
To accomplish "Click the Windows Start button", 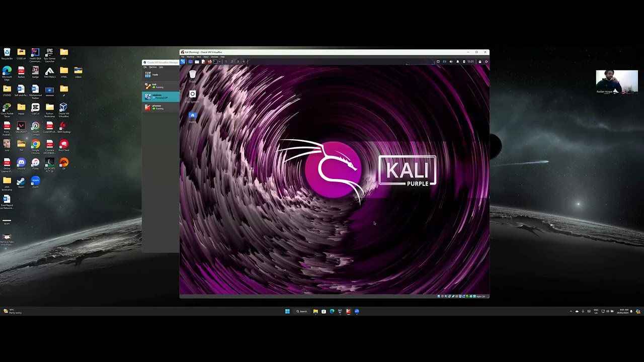I will tap(287, 311).
